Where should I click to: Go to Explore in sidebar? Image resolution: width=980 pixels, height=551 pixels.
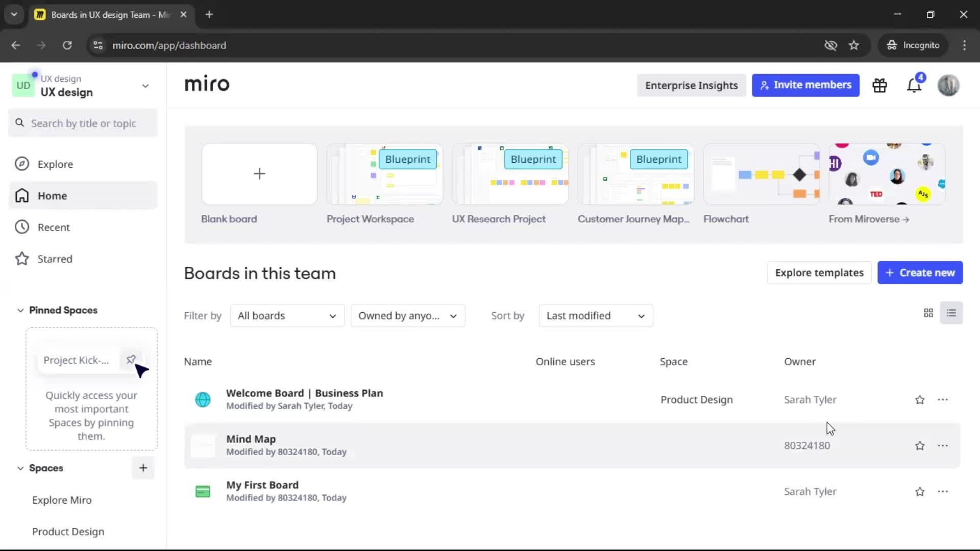[x=83, y=164]
